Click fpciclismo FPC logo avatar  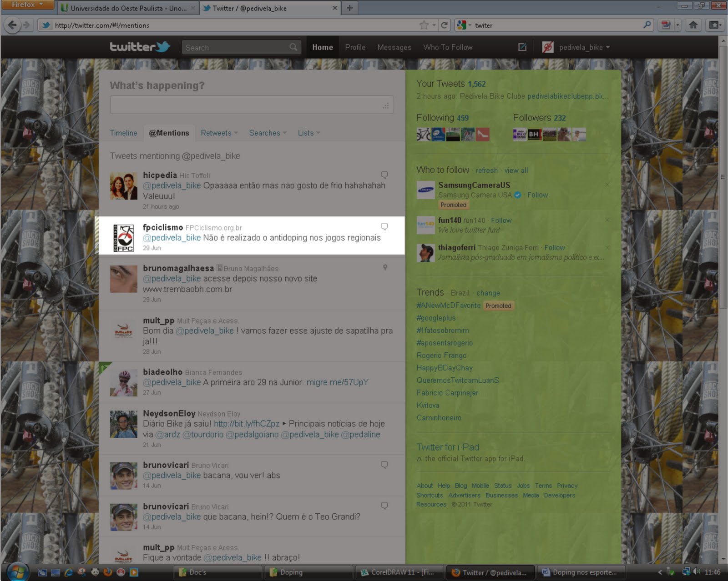(x=124, y=238)
